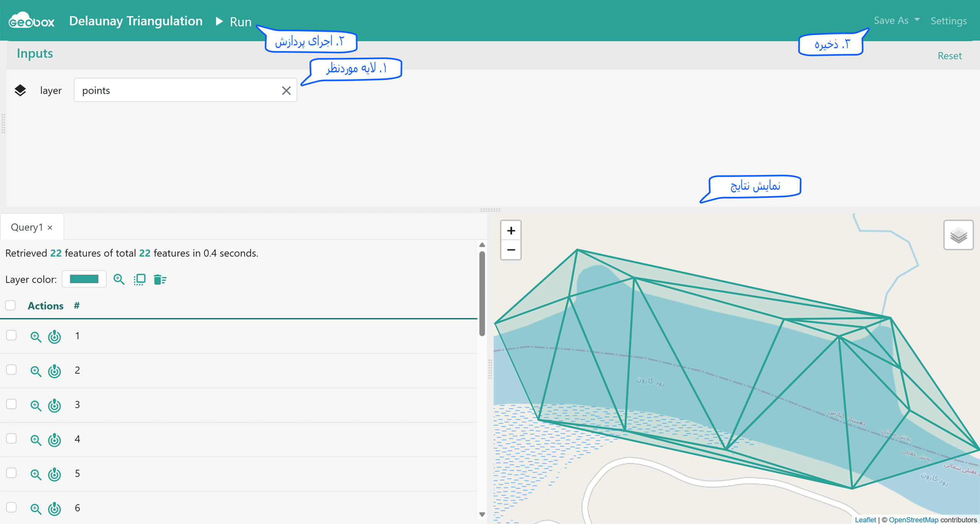
Task: Flash feature 6 on the map
Action: click(54, 508)
